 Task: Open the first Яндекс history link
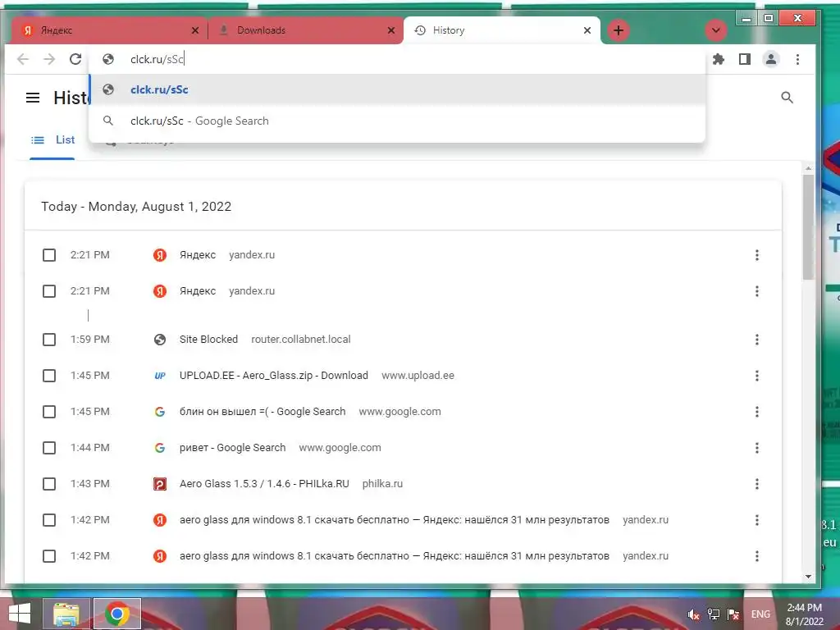tap(198, 255)
